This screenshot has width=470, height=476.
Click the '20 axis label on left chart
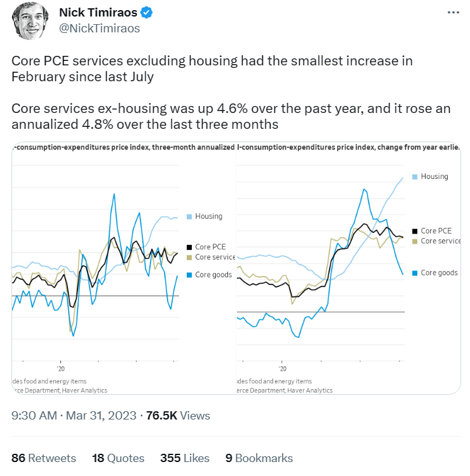[61, 369]
